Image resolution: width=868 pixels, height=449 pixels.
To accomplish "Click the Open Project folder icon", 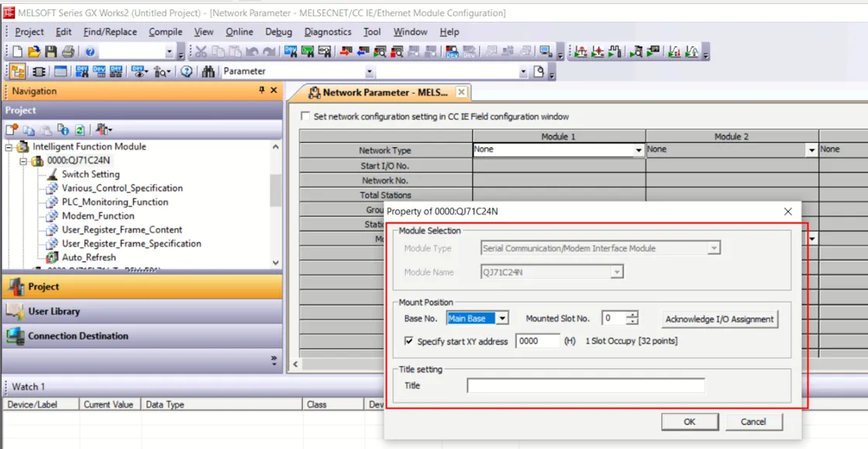I will (x=34, y=52).
